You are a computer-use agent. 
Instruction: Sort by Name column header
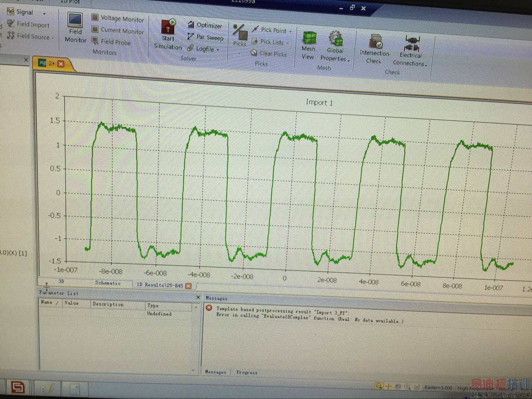(49, 302)
